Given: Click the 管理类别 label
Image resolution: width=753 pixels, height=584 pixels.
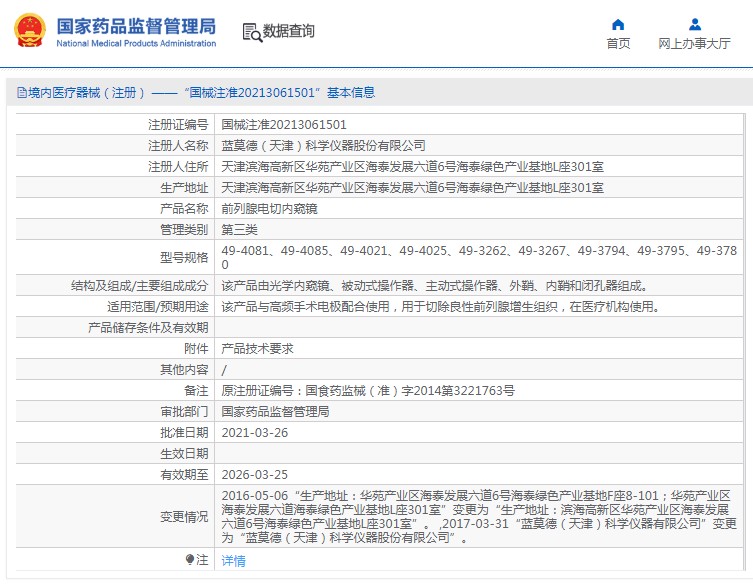Looking at the screenshot, I should coord(184,230).
